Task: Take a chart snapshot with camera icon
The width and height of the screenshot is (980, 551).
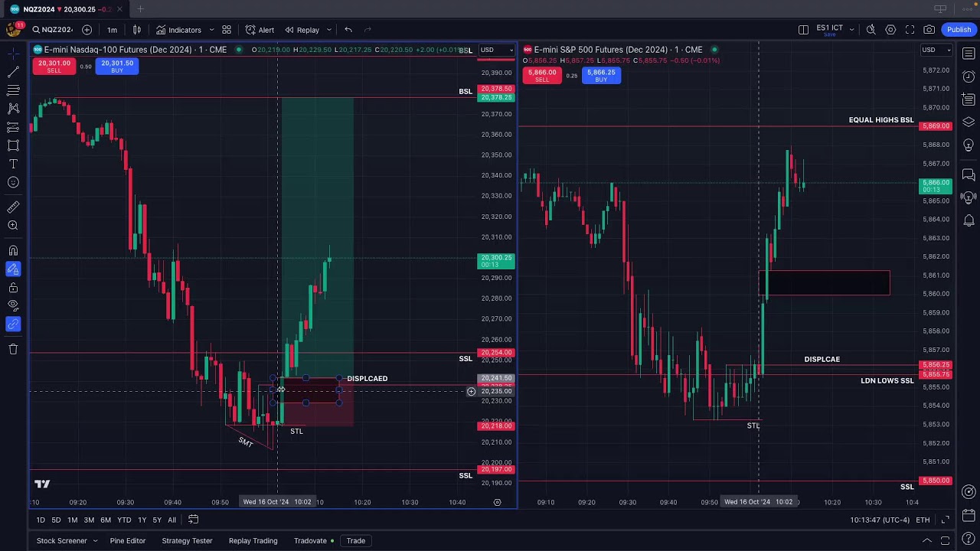Action: pos(929,30)
